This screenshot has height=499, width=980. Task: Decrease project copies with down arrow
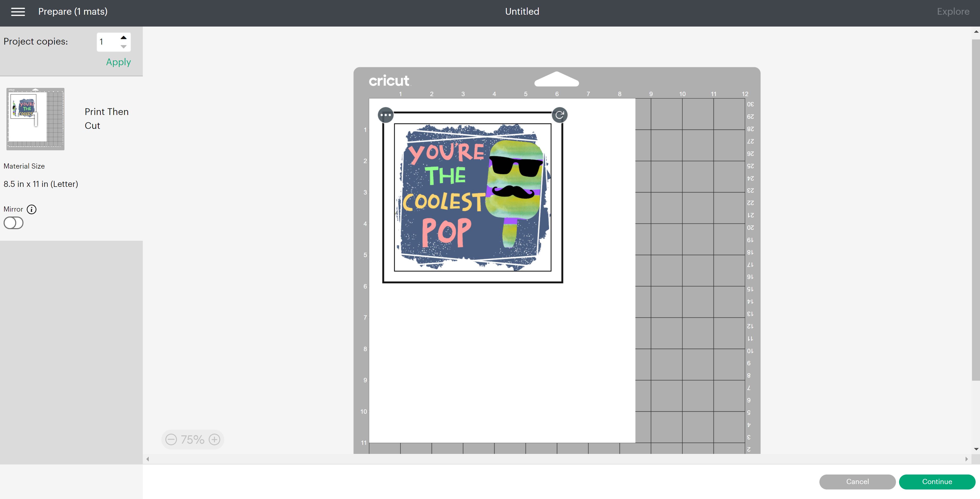[124, 46]
